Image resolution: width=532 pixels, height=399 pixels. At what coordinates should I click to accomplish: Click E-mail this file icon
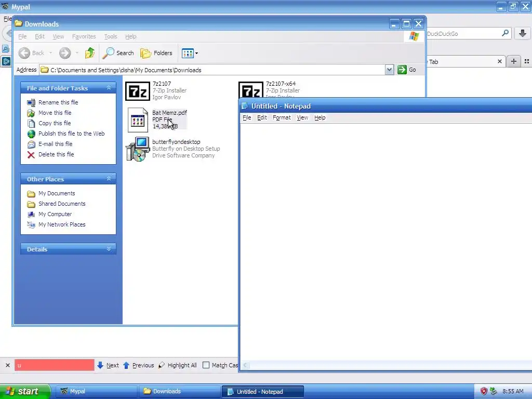pyautogui.click(x=31, y=144)
